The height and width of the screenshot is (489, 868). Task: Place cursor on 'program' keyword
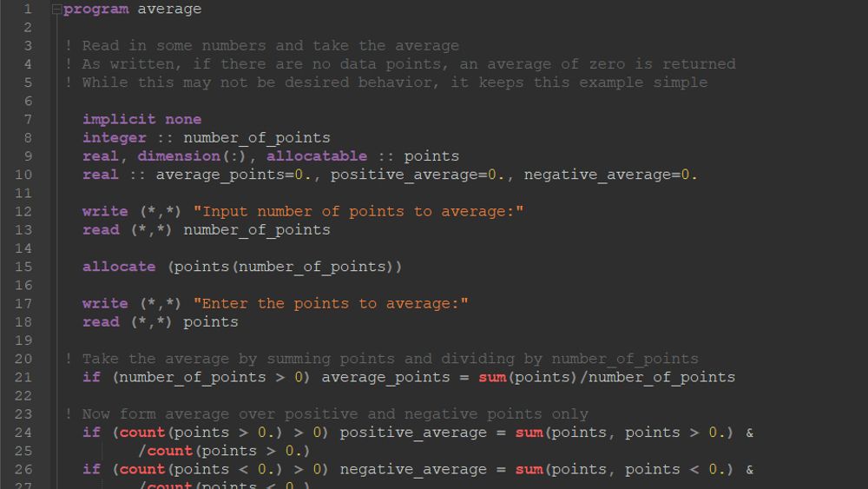[x=95, y=10]
